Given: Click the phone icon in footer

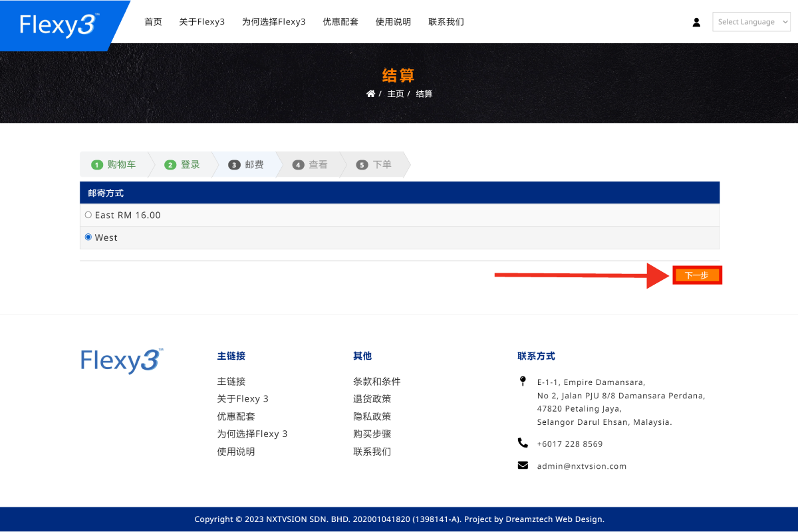Looking at the screenshot, I should [x=523, y=443].
